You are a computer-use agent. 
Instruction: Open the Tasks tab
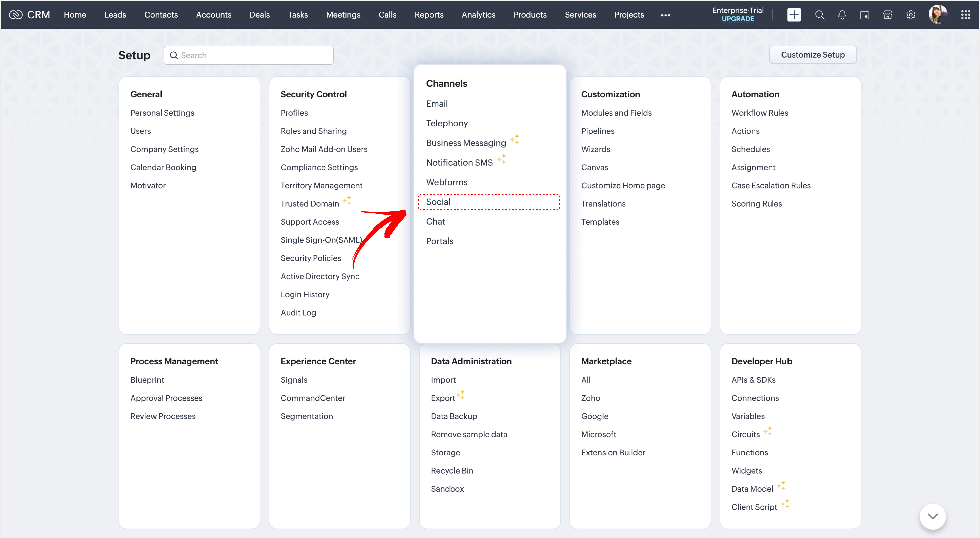pos(298,15)
